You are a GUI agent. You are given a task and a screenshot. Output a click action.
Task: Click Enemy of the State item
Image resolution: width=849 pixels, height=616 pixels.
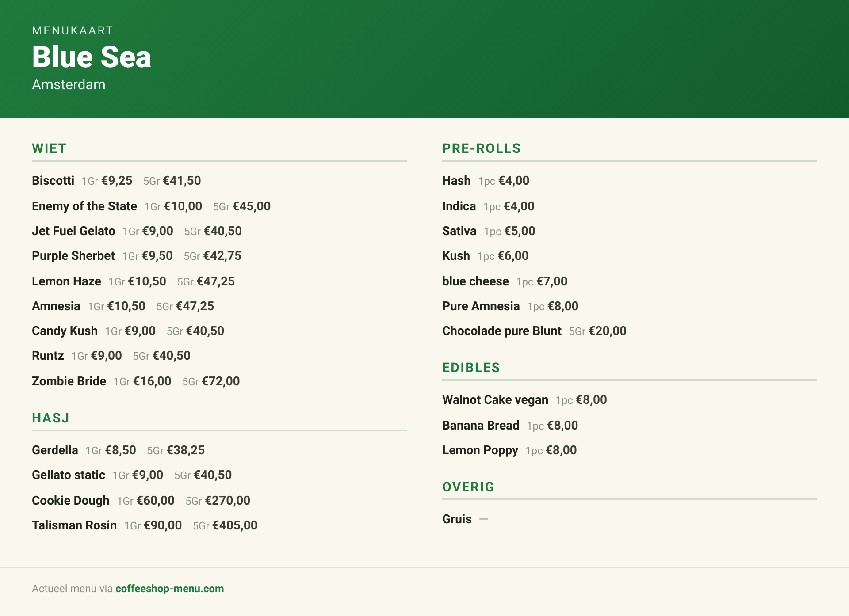pyautogui.click(x=84, y=206)
